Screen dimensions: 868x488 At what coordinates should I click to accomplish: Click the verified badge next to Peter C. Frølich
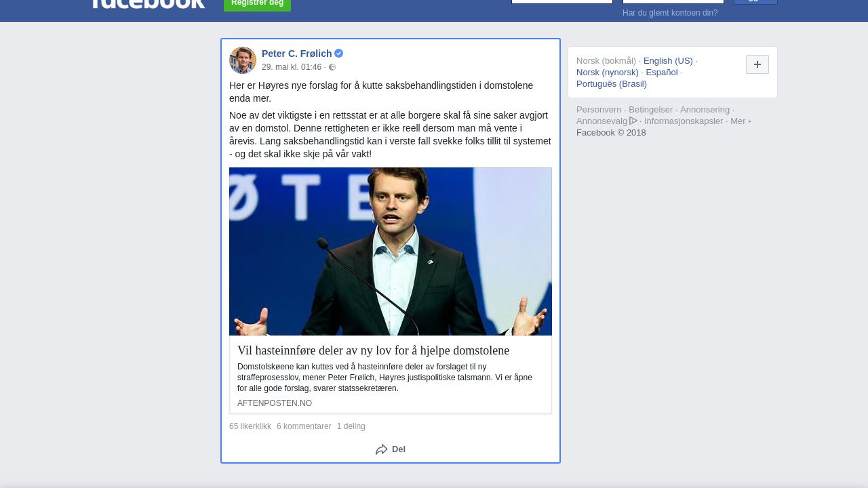click(x=339, y=54)
